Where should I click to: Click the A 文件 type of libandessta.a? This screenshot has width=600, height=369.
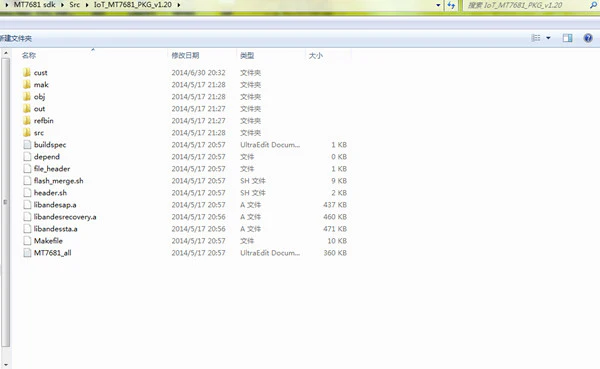[x=250, y=229]
